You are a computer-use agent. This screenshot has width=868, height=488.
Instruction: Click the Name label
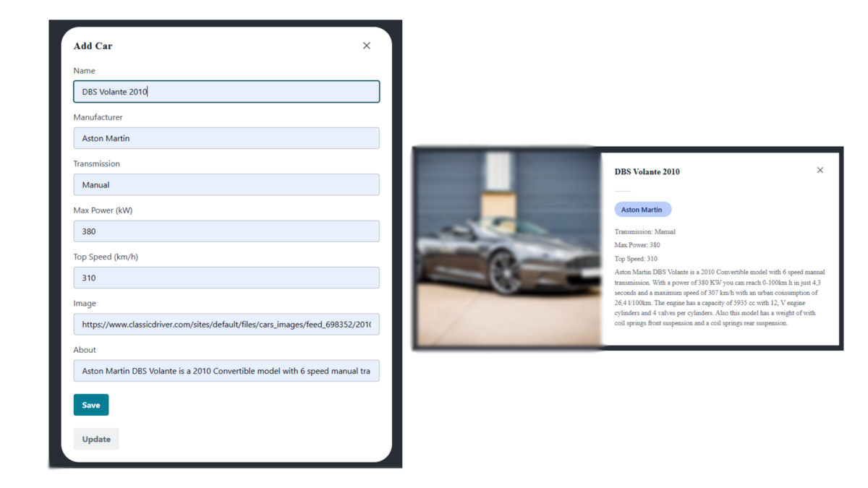(84, 71)
